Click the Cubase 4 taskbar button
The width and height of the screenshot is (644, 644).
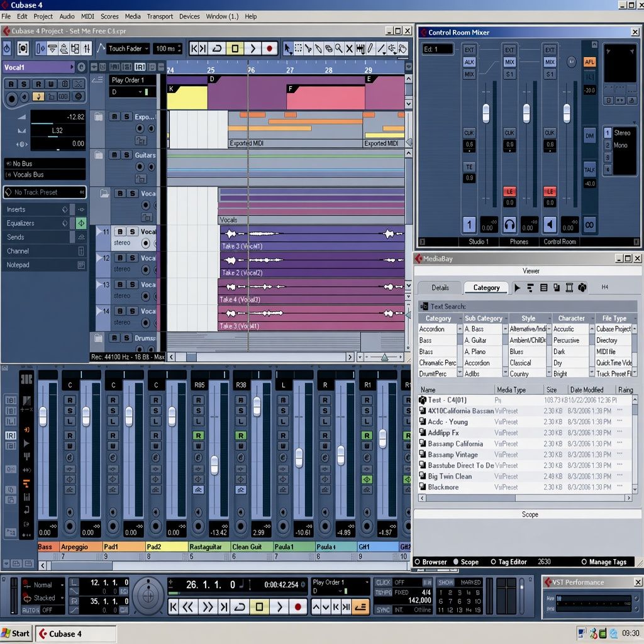pyautogui.click(x=76, y=634)
